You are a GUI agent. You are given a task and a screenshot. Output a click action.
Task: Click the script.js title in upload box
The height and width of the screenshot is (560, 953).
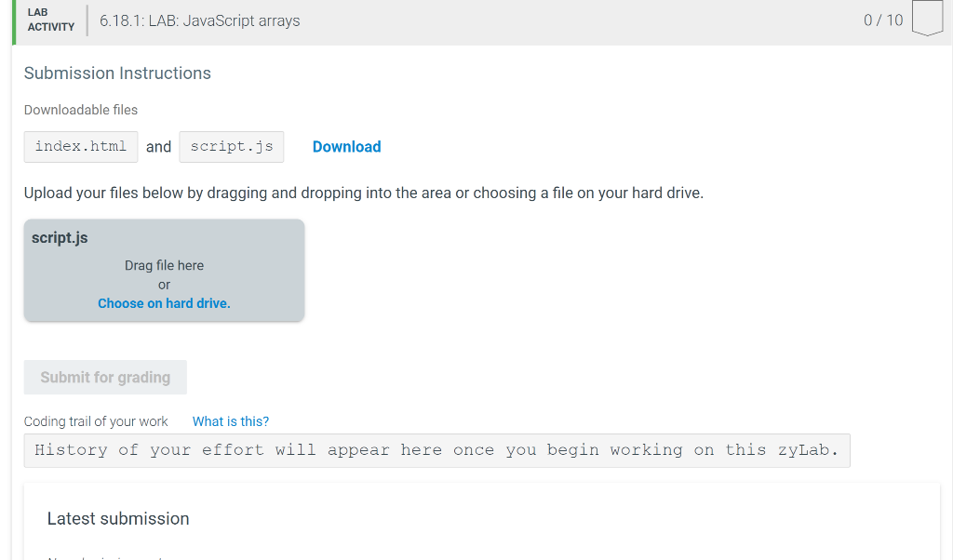point(60,237)
